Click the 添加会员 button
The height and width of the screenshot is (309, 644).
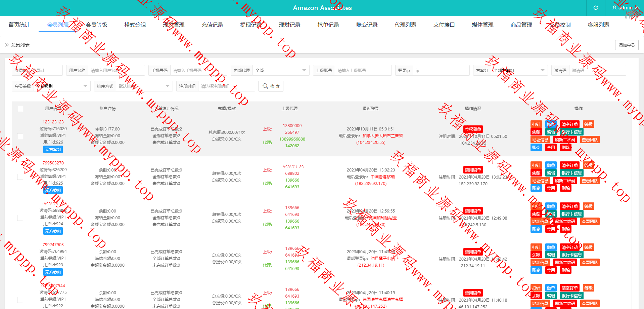point(627,45)
